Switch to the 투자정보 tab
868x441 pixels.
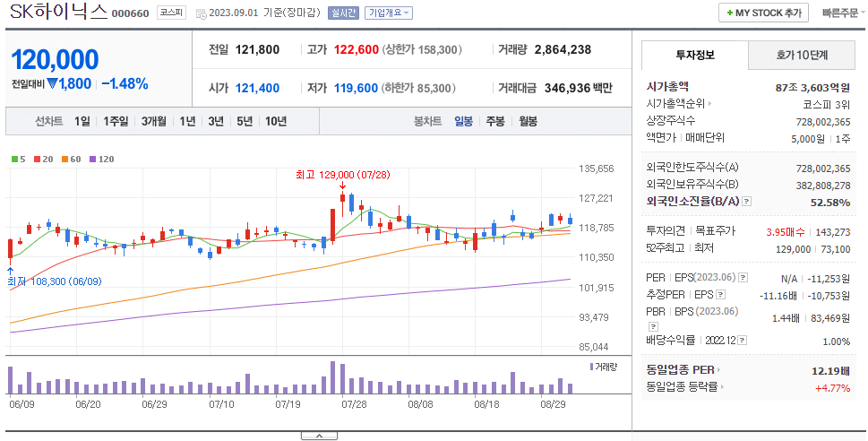(695, 55)
